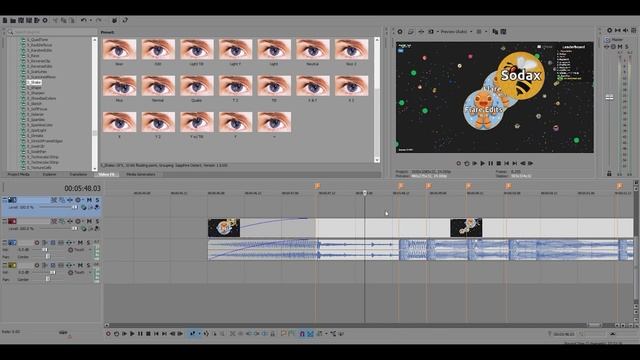Click Play in the bottom transport bar
640x360 pixels.
(132, 334)
